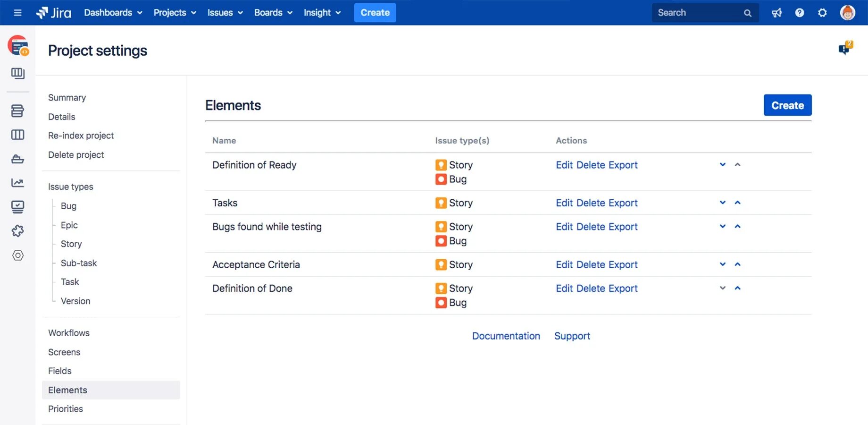This screenshot has width=868, height=425.
Task: Open the Insight menu
Action: 322,13
